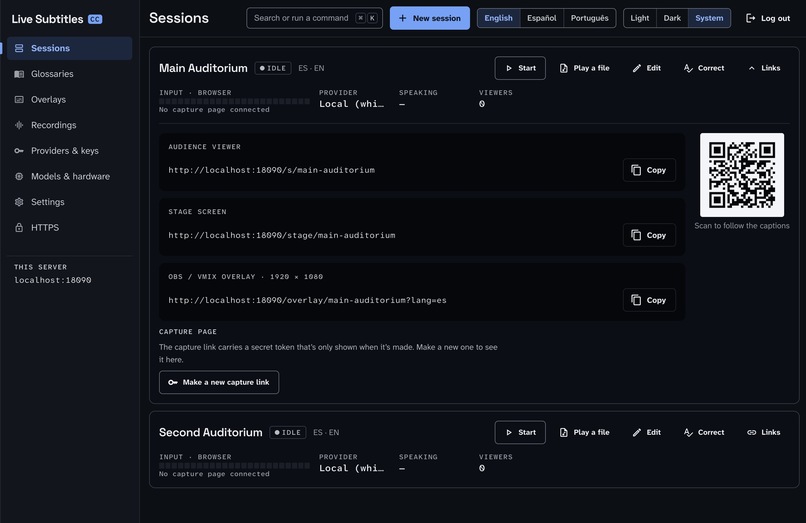The height and width of the screenshot is (523, 806).
Task: Start the Main Auditorium session
Action: tap(520, 68)
